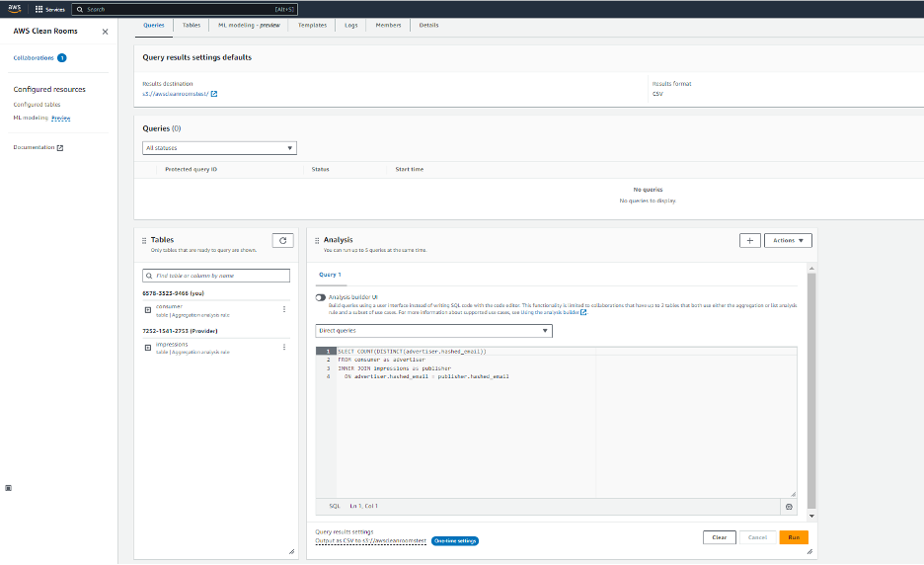Image resolution: width=924 pixels, height=565 pixels.
Task: Add a new query tab
Action: (749, 241)
